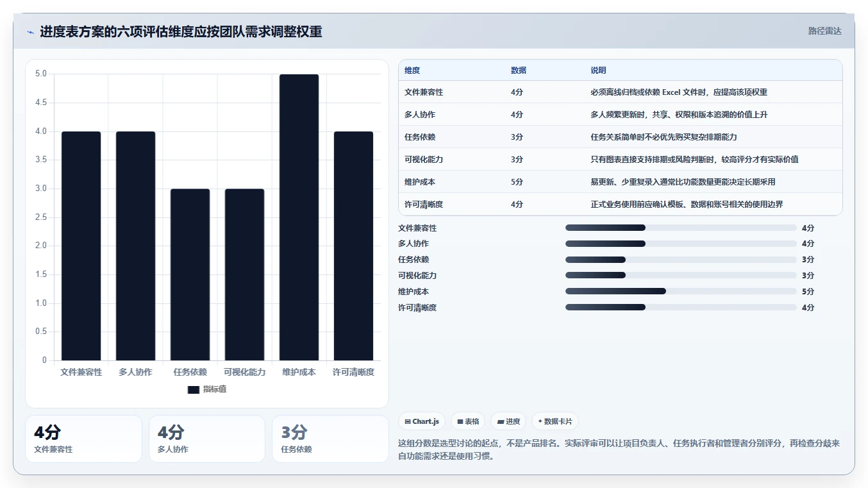Select the Chart.js tag chip
Image resolution: width=868 pixels, height=488 pixels.
(x=422, y=421)
